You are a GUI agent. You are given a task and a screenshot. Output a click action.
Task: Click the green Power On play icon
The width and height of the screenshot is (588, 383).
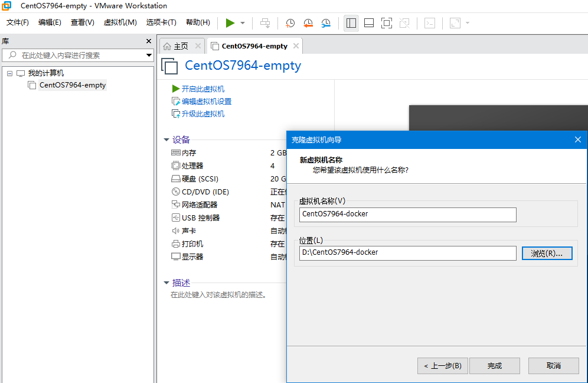(x=230, y=23)
